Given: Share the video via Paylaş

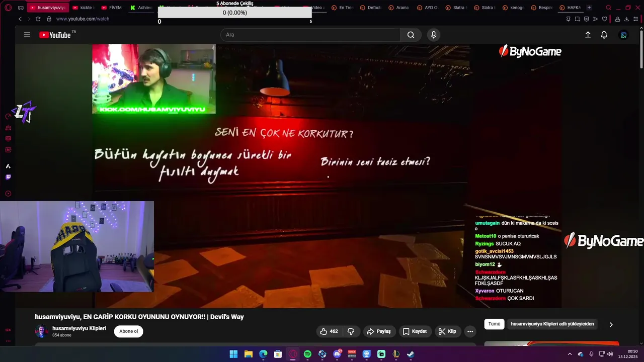Looking at the screenshot, I should pos(379,331).
